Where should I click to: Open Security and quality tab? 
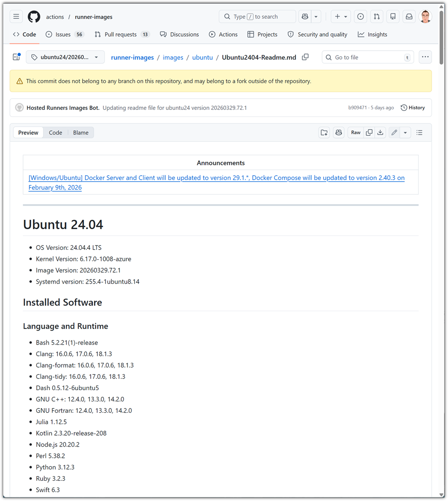coord(317,34)
